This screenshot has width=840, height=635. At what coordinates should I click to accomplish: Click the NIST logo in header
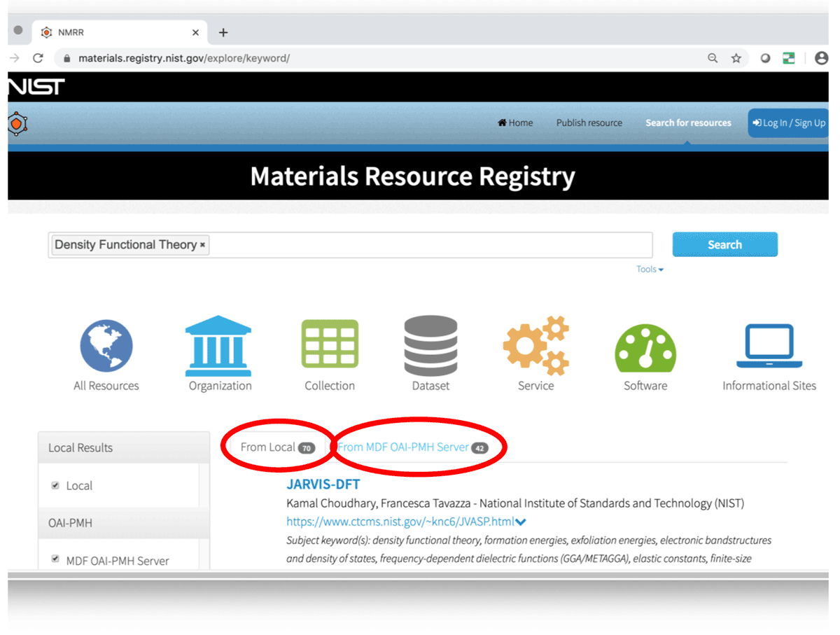36,87
